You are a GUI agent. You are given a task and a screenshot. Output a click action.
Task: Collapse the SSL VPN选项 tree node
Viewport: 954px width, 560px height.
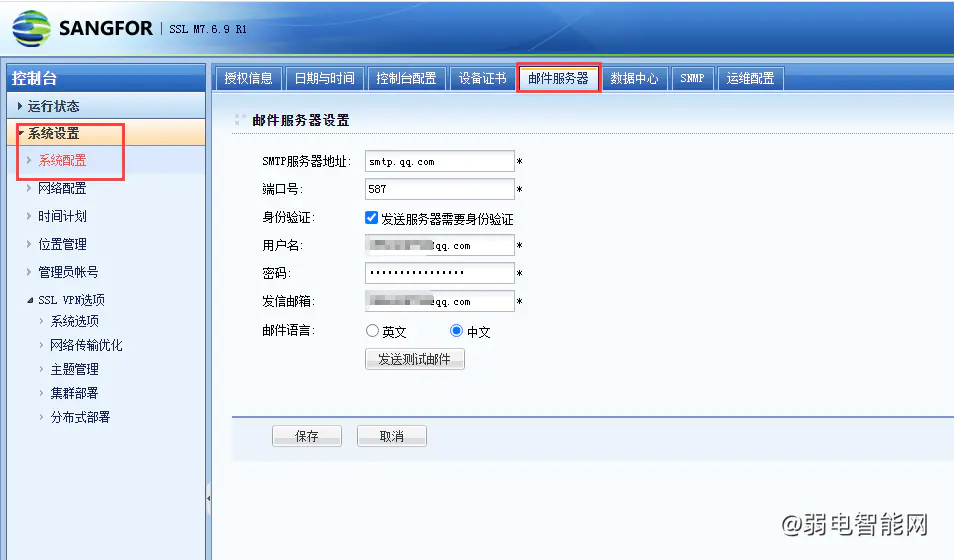30,300
